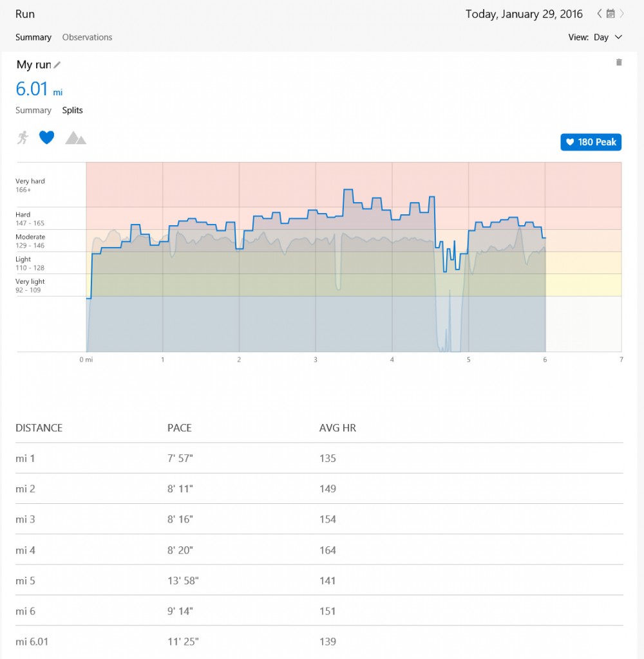This screenshot has height=659, width=644.
Task: Select the mi 6.01 split row label
Action: click(x=32, y=642)
